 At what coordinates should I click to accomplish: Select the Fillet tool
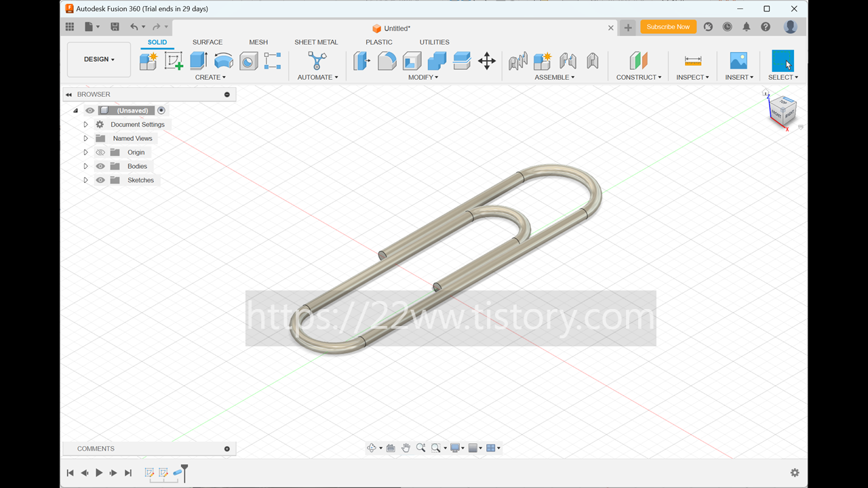click(387, 61)
